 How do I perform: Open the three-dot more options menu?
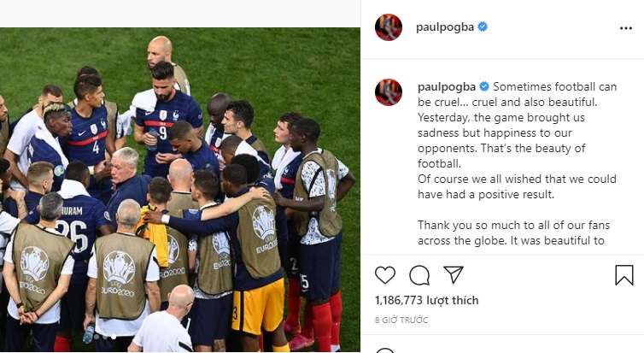coord(625,28)
